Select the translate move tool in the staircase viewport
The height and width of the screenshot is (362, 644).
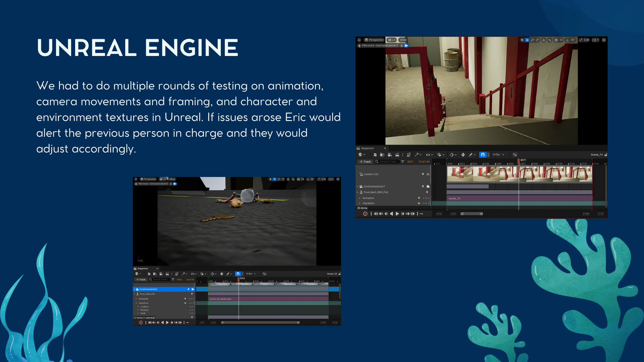click(x=527, y=40)
